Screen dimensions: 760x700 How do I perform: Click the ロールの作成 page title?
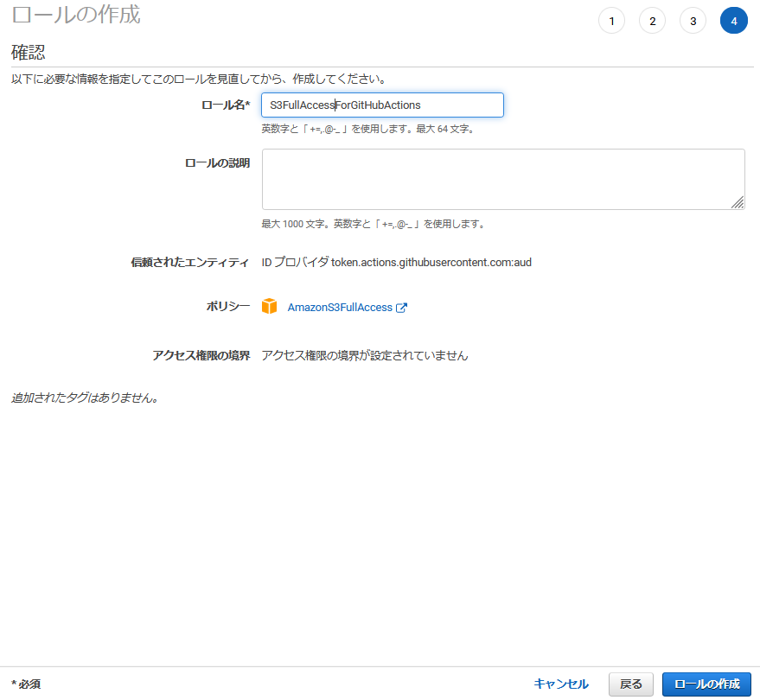(x=76, y=15)
